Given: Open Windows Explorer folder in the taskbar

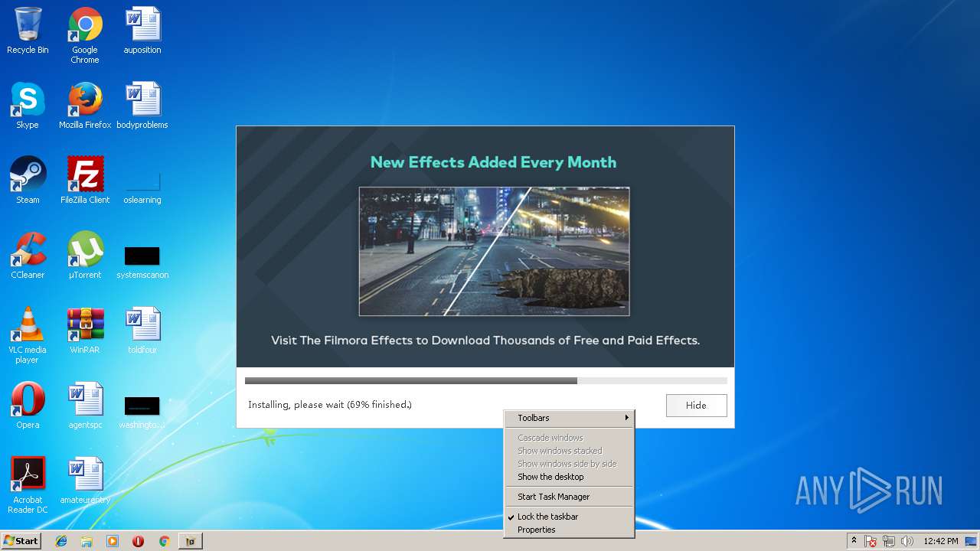Looking at the screenshot, I should tap(87, 541).
